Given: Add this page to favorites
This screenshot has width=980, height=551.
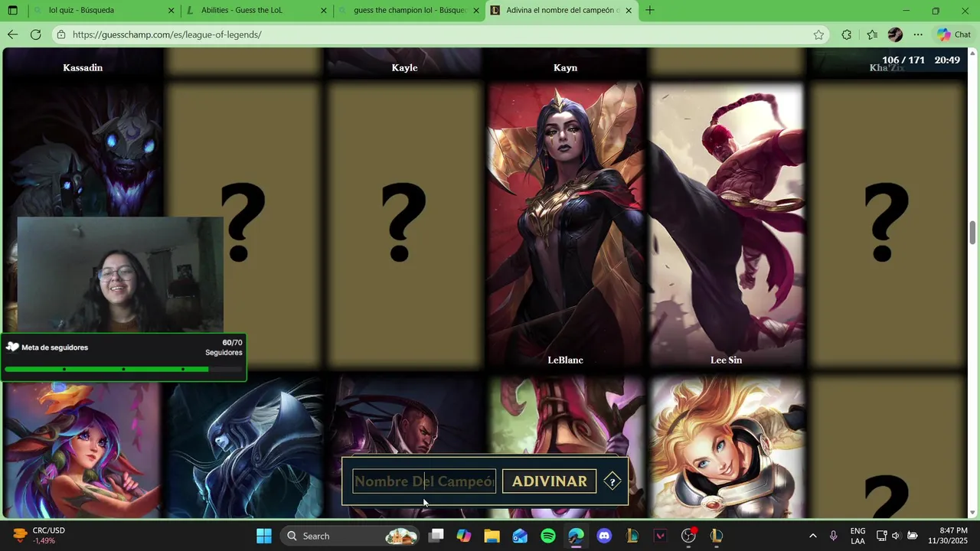Looking at the screenshot, I should [x=818, y=34].
